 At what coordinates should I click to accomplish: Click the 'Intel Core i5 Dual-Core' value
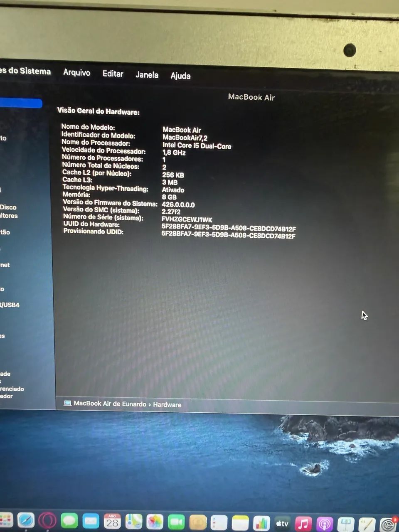click(x=197, y=145)
